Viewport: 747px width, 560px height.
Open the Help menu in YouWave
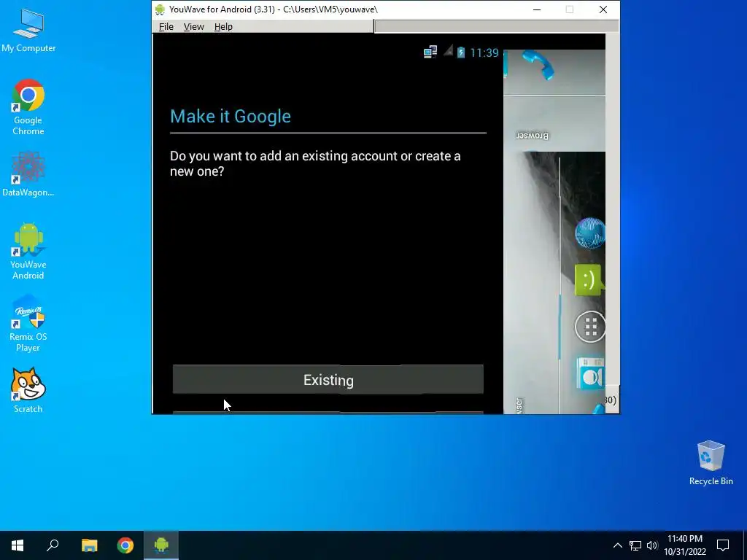point(223,27)
